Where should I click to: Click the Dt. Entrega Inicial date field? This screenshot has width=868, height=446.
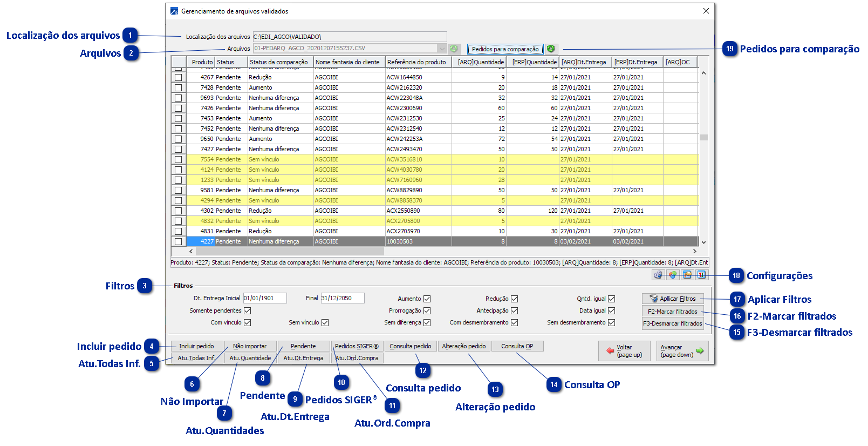265,299
